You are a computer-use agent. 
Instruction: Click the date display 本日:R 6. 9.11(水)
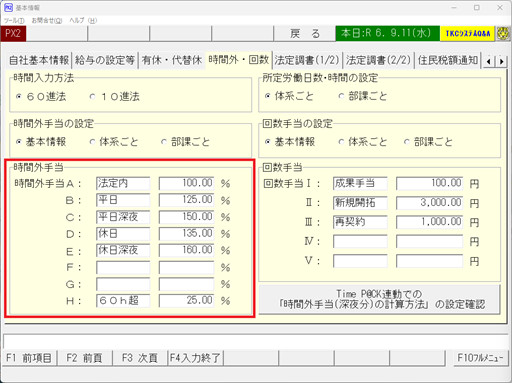pos(388,33)
